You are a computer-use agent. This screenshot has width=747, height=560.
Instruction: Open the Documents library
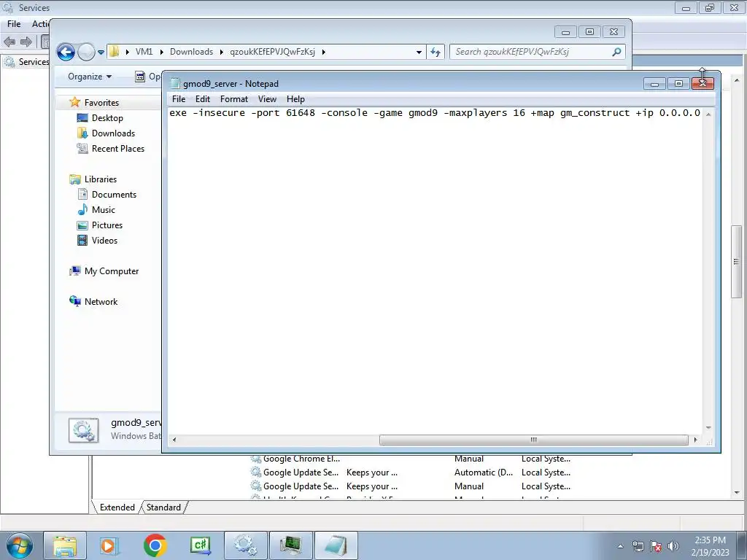[x=114, y=194]
